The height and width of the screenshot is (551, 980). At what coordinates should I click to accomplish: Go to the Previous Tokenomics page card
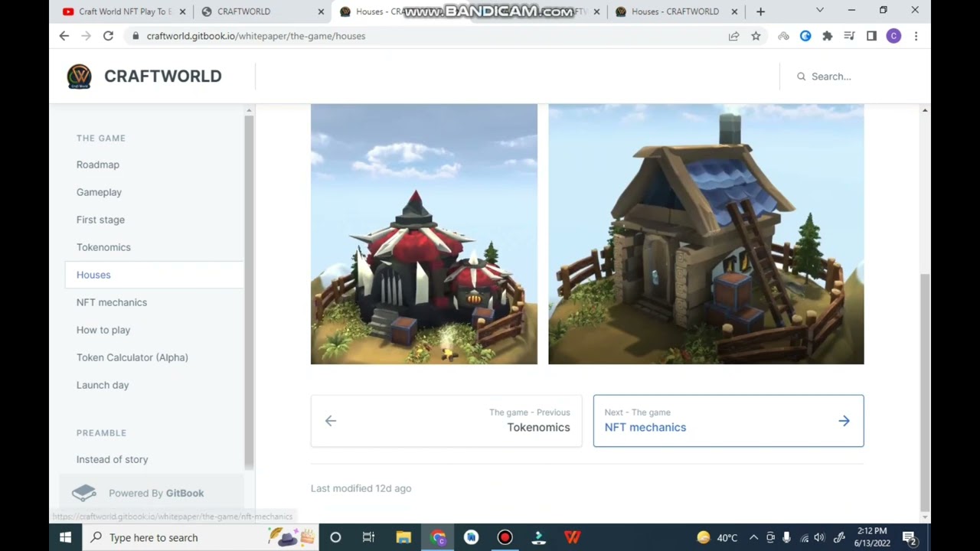click(446, 420)
